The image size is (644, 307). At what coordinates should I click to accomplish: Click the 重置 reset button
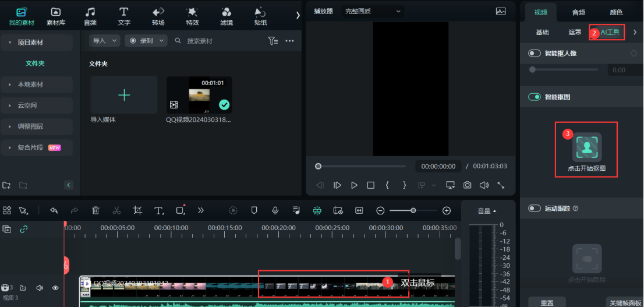click(x=547, y=302)
